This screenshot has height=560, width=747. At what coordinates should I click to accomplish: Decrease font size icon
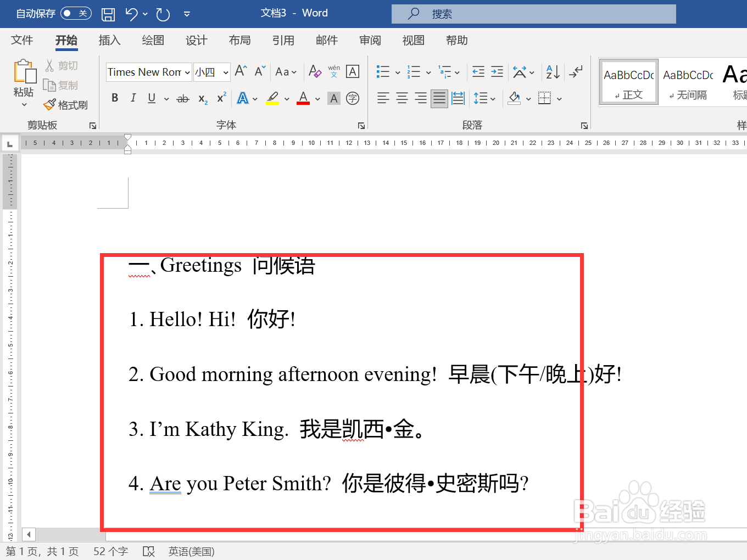pos(260,71)
